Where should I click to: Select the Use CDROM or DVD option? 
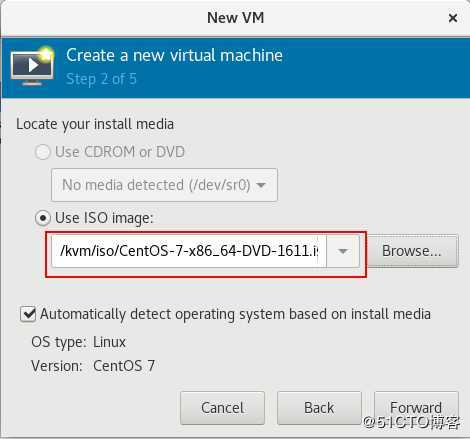(43, 152)
